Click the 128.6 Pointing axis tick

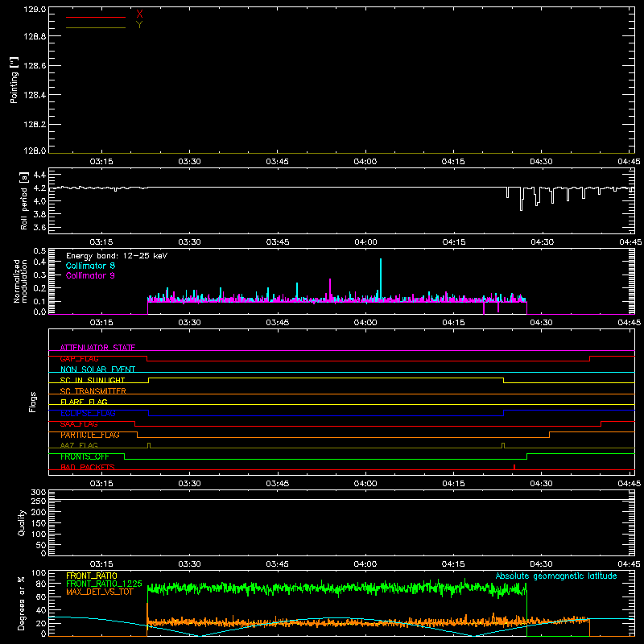tap(35, 66)
